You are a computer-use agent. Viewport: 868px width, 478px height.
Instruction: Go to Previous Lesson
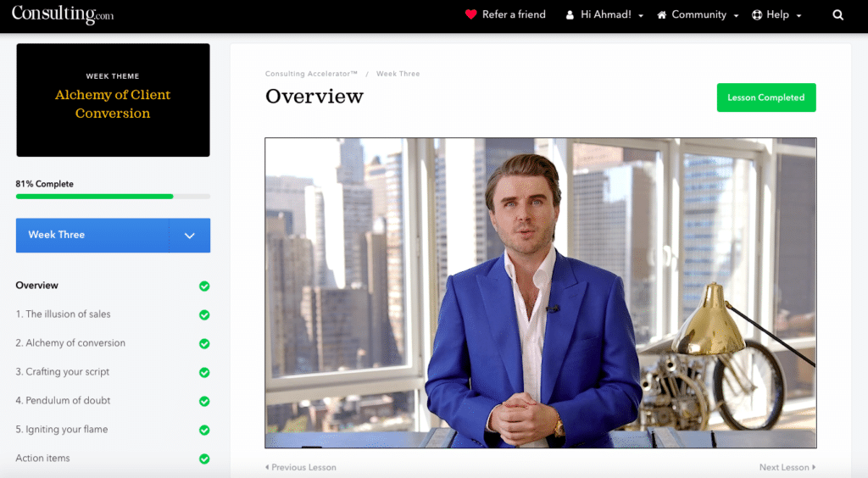[x=301, y=468]
